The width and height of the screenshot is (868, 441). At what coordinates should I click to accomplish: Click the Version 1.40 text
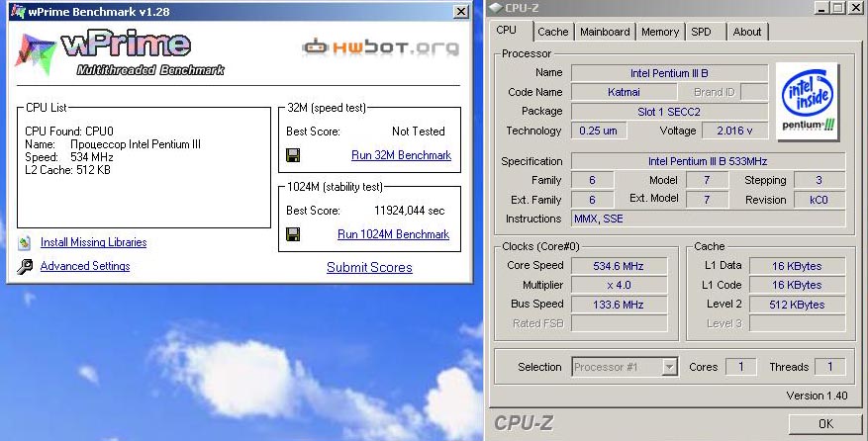coord(817,396)
